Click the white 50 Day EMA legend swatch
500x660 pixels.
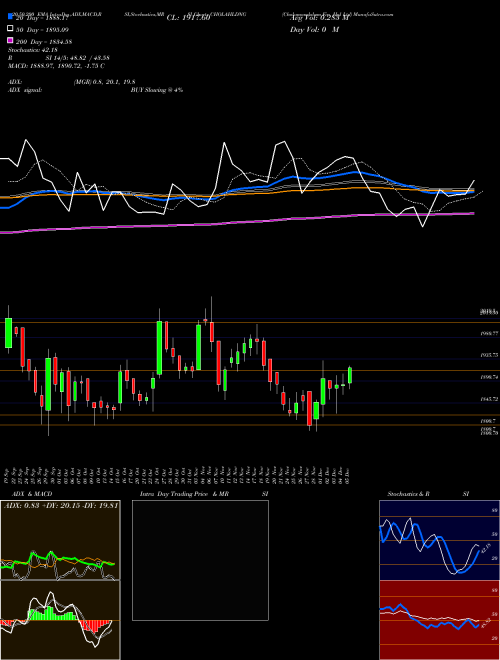click(x=11, y=29)
